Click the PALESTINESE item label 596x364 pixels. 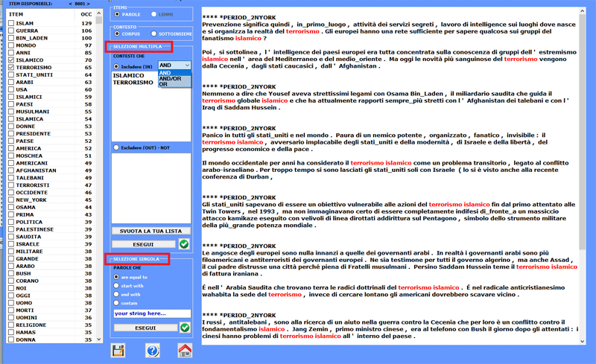coord(34,229)
